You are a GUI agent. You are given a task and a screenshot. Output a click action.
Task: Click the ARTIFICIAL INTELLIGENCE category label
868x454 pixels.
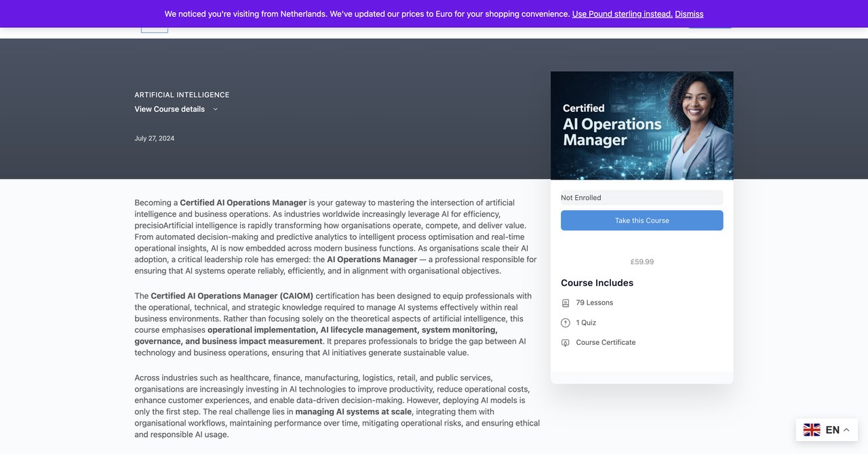[182, 95]
